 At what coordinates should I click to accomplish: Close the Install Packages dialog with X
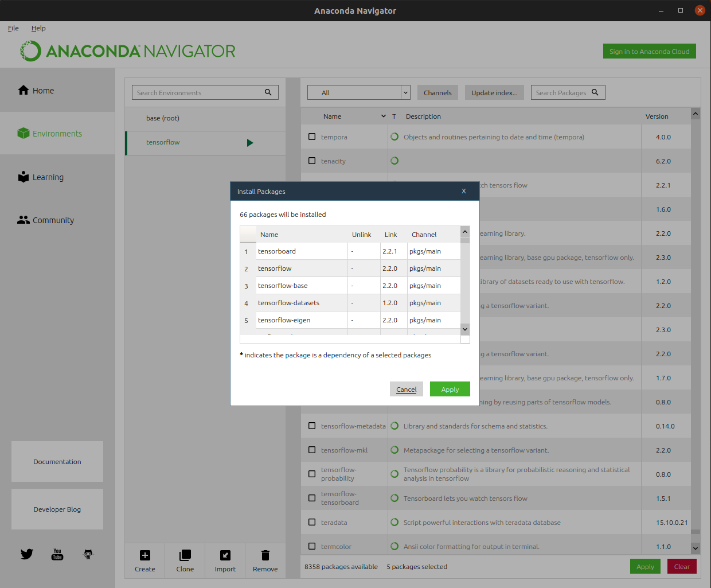click(464, 191)
